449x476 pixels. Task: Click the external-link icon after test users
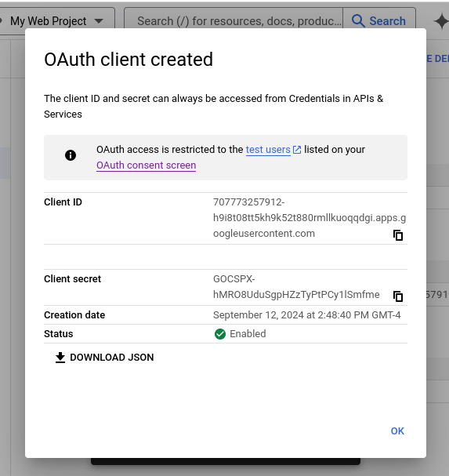297,150
